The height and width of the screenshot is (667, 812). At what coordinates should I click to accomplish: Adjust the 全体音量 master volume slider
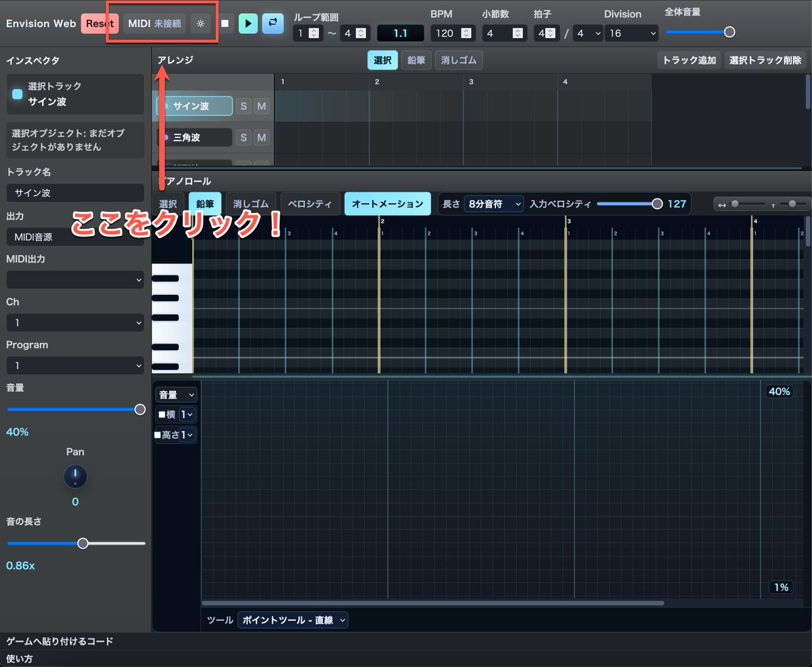(x=700, y=32)
